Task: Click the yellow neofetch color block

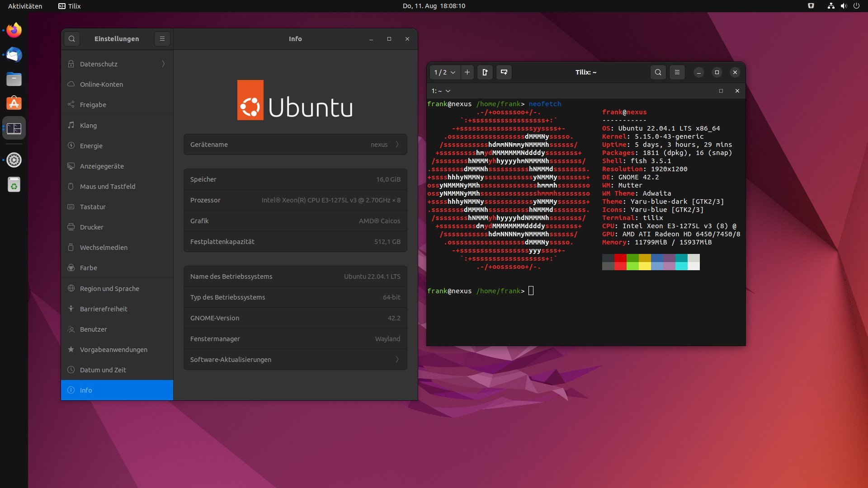Action: click(x=645, y=262)
